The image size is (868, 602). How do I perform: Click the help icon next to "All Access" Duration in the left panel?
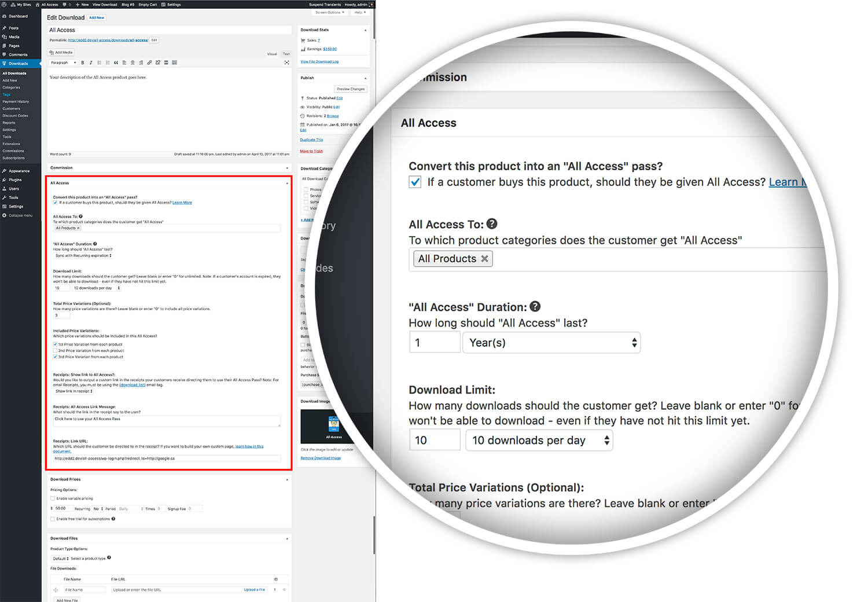click(95, 244)
